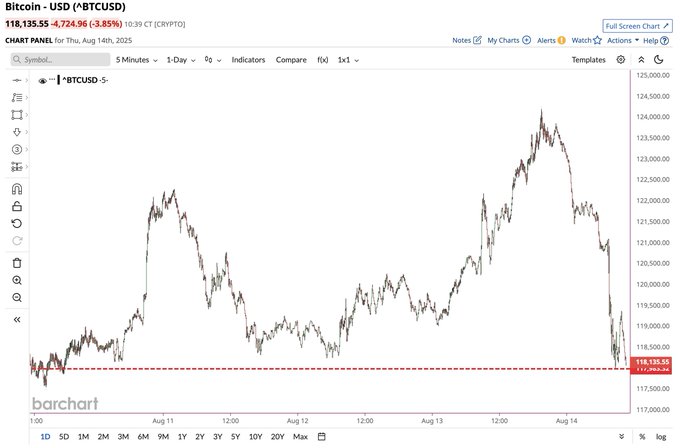Toggle the lock drawings icon
This screenshot has height=448, width=680.
pyautogui.click(x=17, y=206)
